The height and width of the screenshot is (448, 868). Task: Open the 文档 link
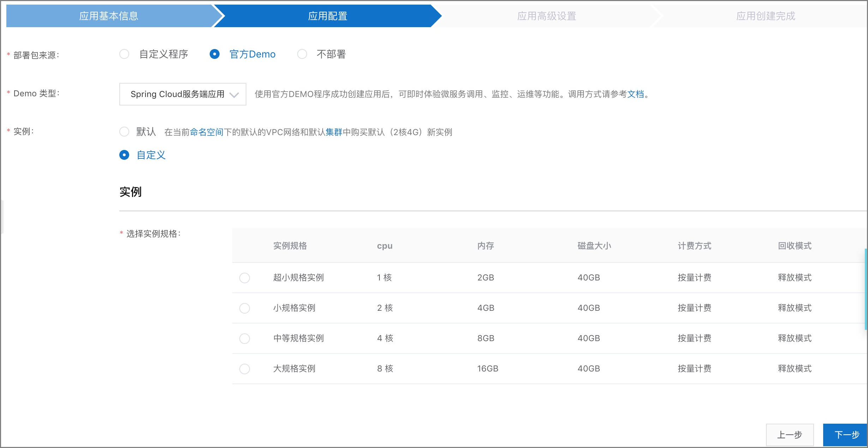coord(636,94)
